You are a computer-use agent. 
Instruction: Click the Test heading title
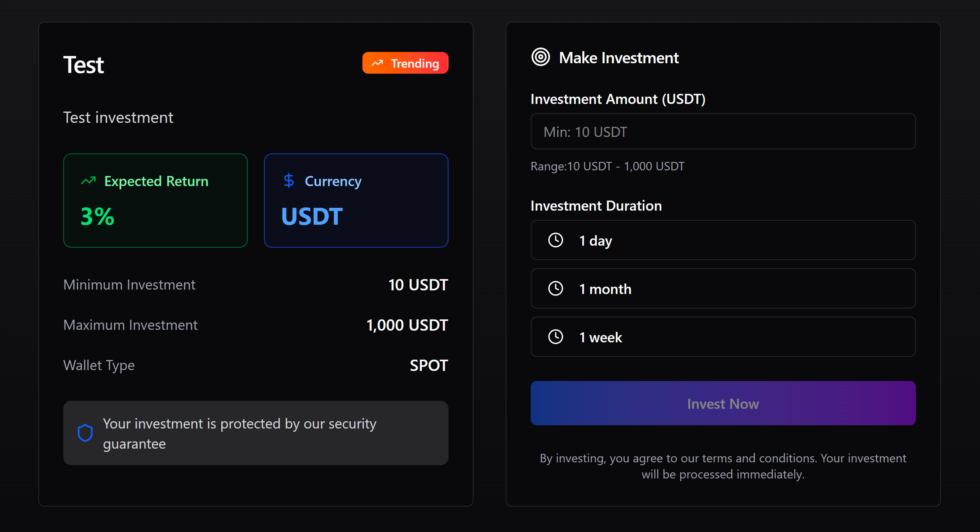coord(83,63)
